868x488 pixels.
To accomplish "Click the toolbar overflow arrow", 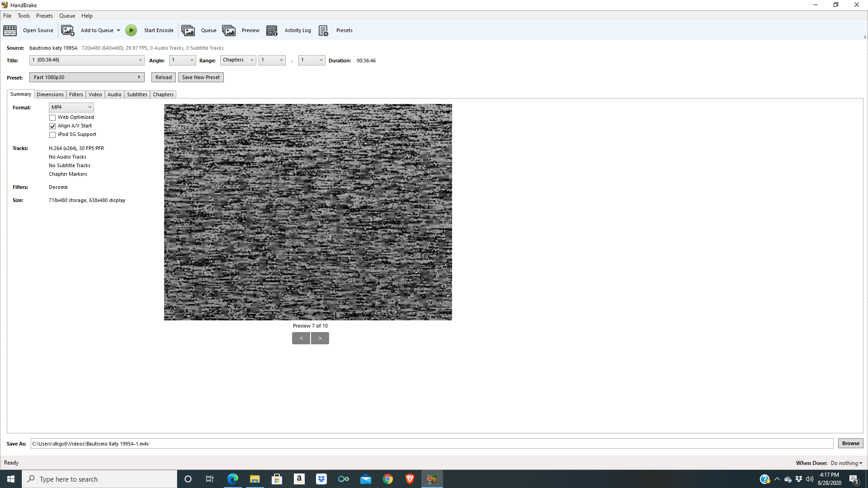I will (865, 37).
